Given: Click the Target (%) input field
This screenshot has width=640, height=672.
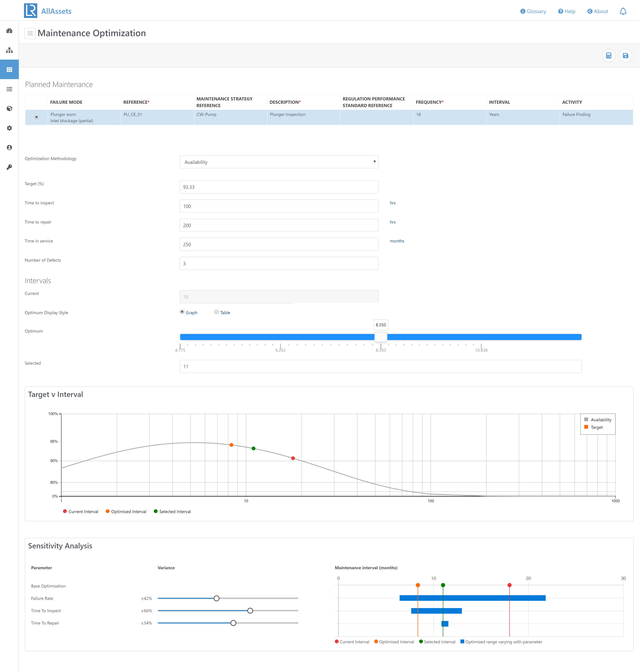Looking at the screenshot, I should point(279,187).
